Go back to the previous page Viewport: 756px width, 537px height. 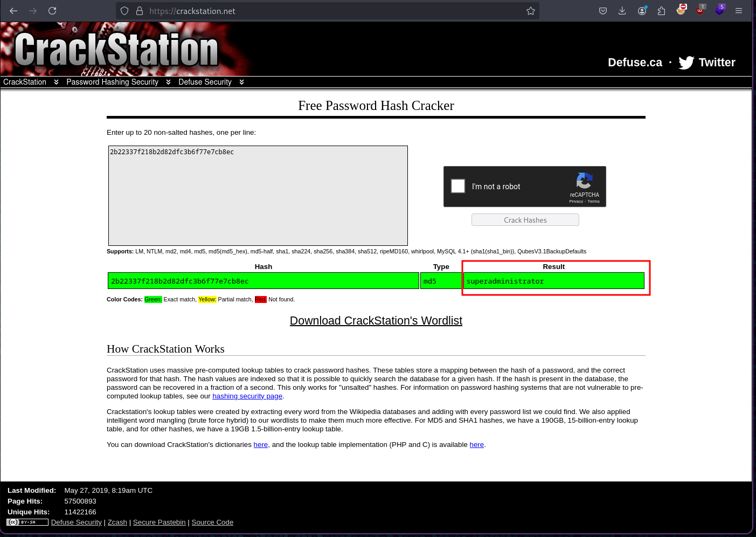click(x=13, y=11)
